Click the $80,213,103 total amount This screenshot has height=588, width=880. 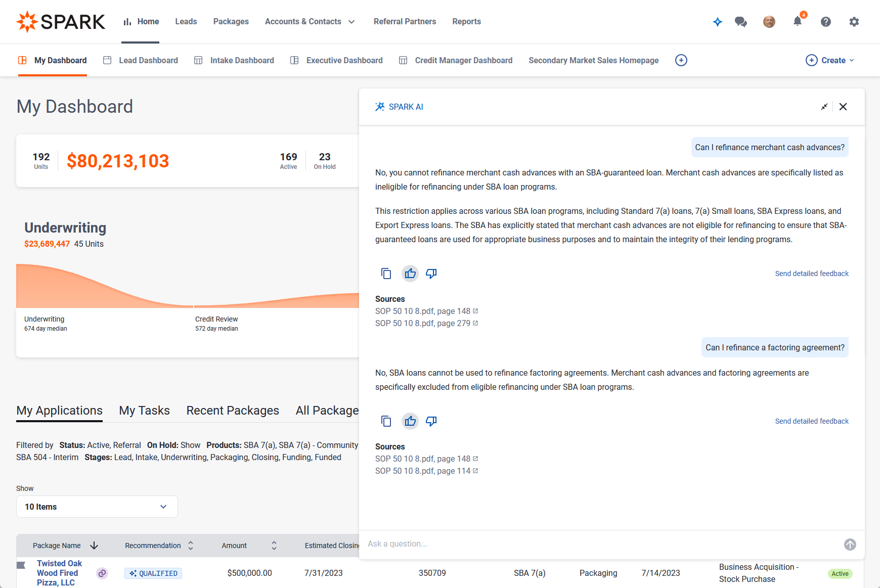point(118,161)
